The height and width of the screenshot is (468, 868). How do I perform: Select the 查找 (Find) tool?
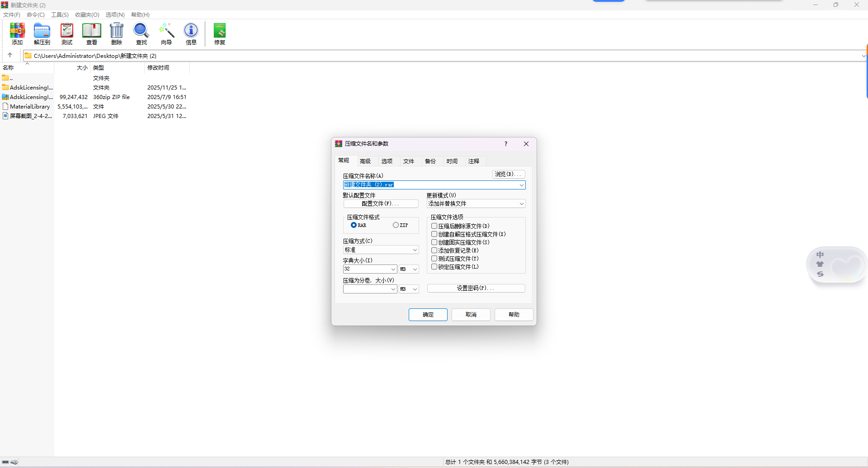141,34
